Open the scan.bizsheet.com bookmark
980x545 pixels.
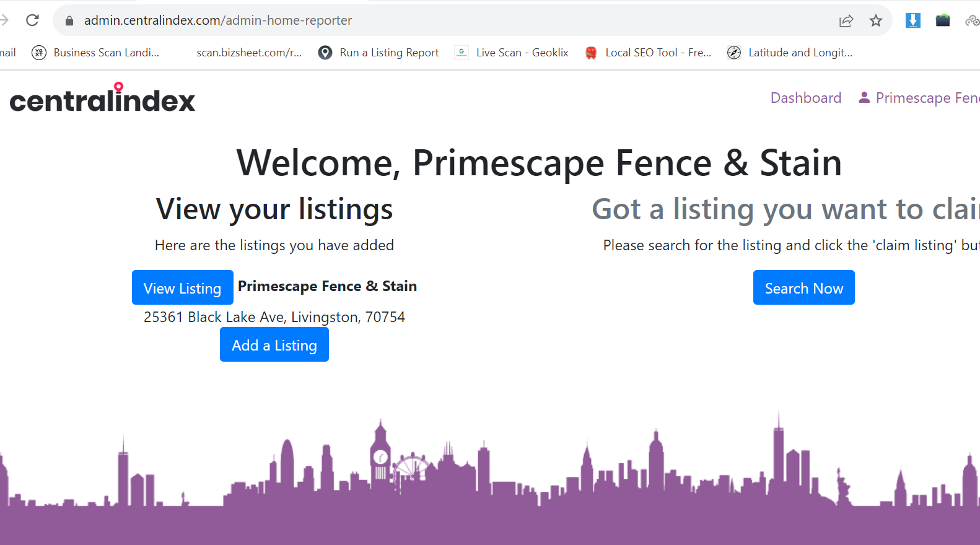[x=248, y=53]
